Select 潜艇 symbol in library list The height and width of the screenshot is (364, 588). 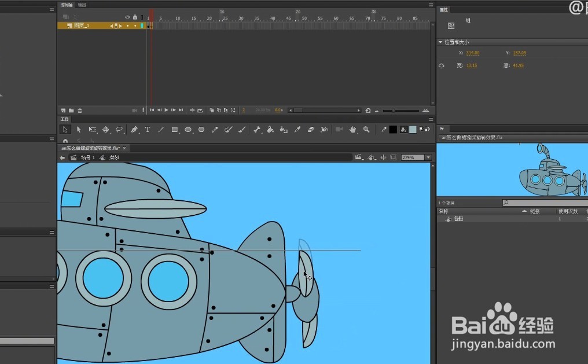tap(458, 219)
